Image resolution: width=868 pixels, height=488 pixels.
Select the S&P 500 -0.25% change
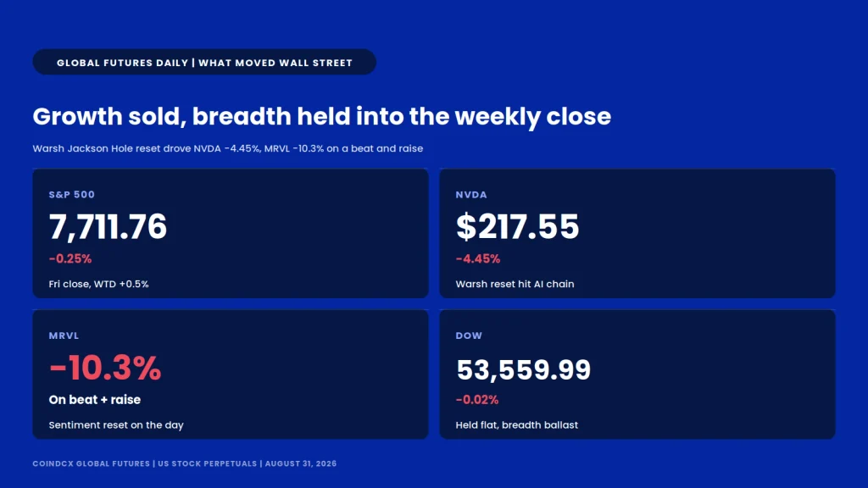(70, 258)
